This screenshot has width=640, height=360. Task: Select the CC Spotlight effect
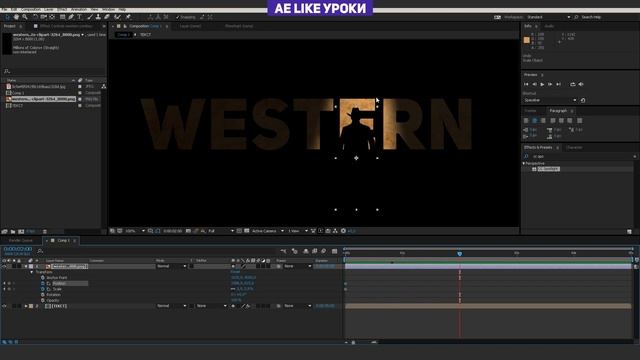pos(548,169)
